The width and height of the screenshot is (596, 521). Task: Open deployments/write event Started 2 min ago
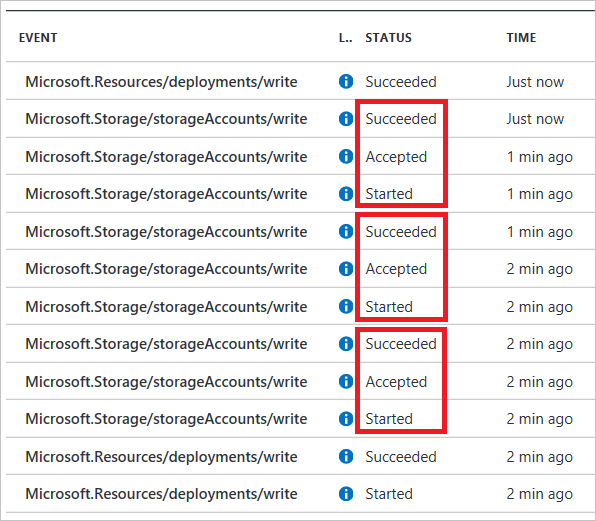(161, 494)
